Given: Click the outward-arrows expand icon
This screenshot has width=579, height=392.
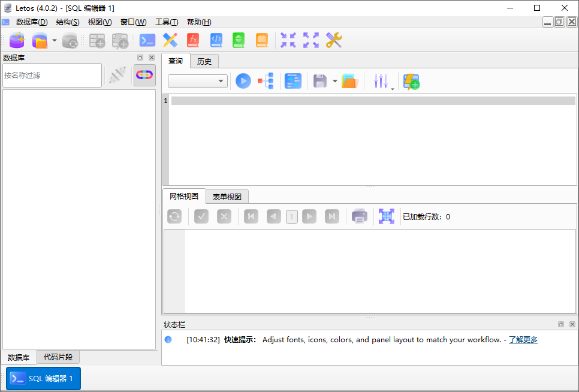Looking at the screenshot, I should tap(311, 40).
